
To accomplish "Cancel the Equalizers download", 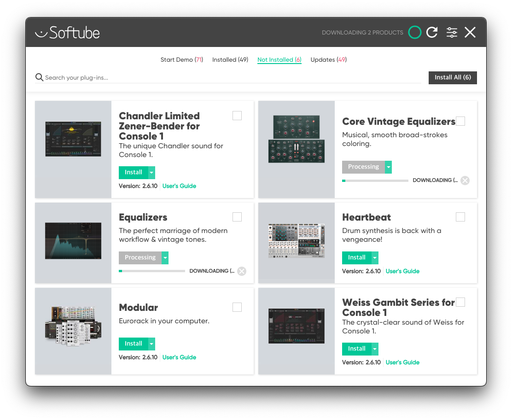I will [242, 271].
